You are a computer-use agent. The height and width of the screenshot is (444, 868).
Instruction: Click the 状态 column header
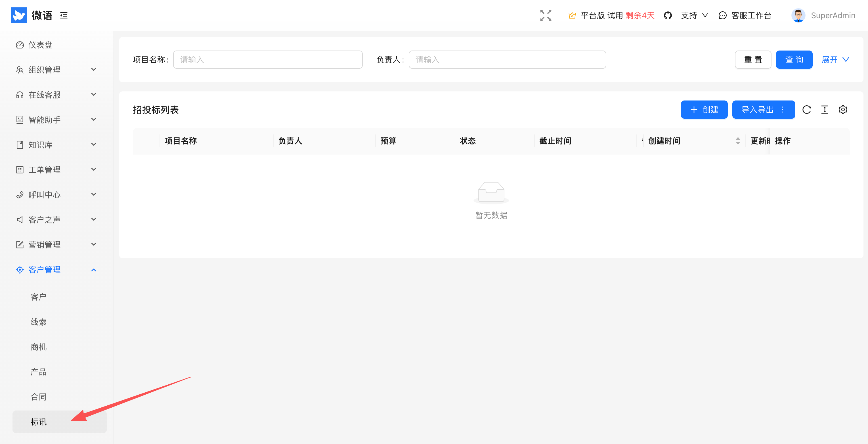(x=468, y=141)
